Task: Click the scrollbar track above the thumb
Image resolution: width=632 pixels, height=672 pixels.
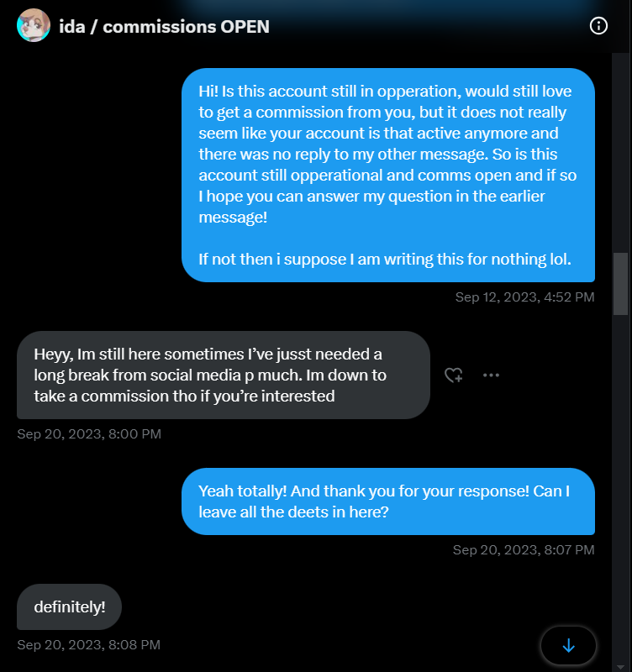Action: pos(621,151)
